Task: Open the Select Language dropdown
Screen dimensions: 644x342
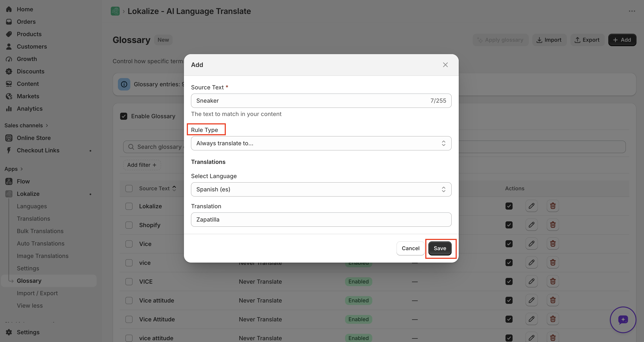Action: pos(321,189)
